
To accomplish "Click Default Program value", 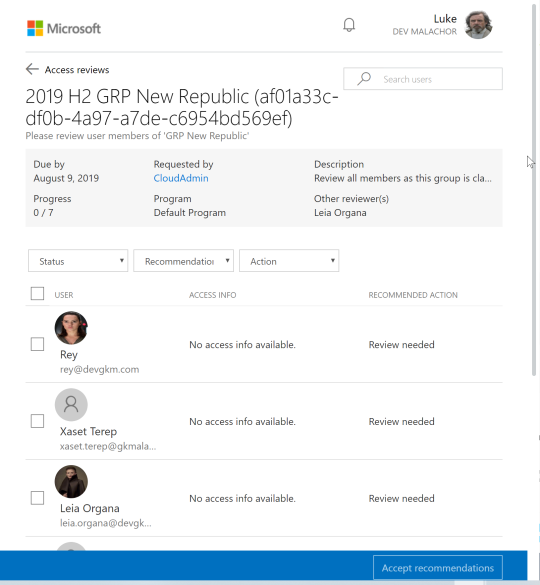I will (190, 213).
